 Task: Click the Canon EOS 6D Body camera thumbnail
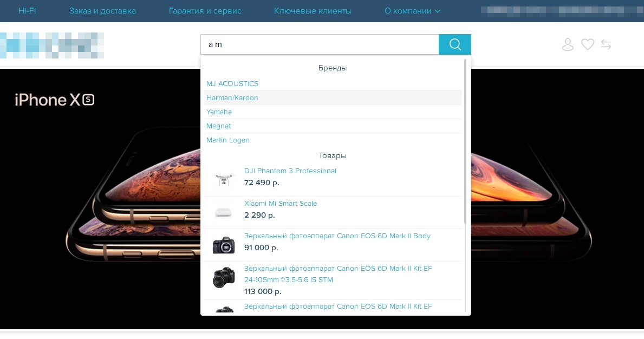(224, 245)
